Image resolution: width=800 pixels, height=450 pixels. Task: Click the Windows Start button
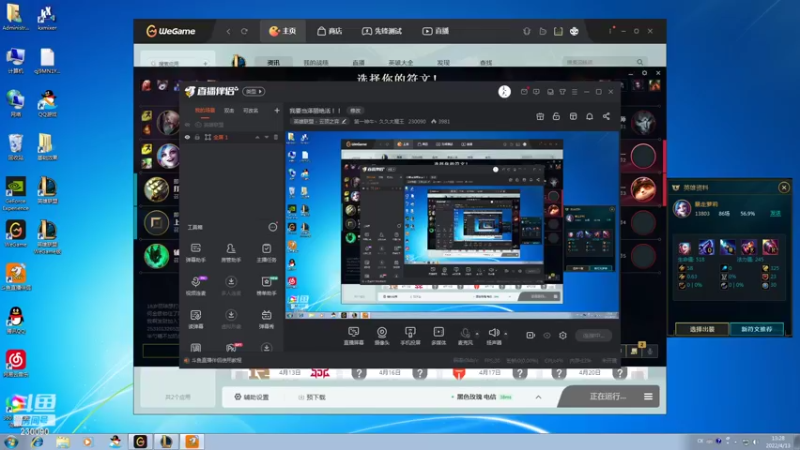pyautogui.click(x=11, y=442)
